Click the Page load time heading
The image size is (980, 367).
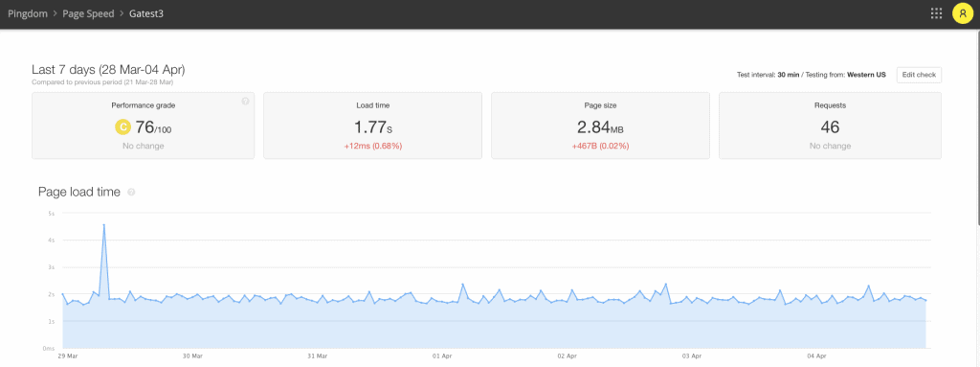pos(78,193)
